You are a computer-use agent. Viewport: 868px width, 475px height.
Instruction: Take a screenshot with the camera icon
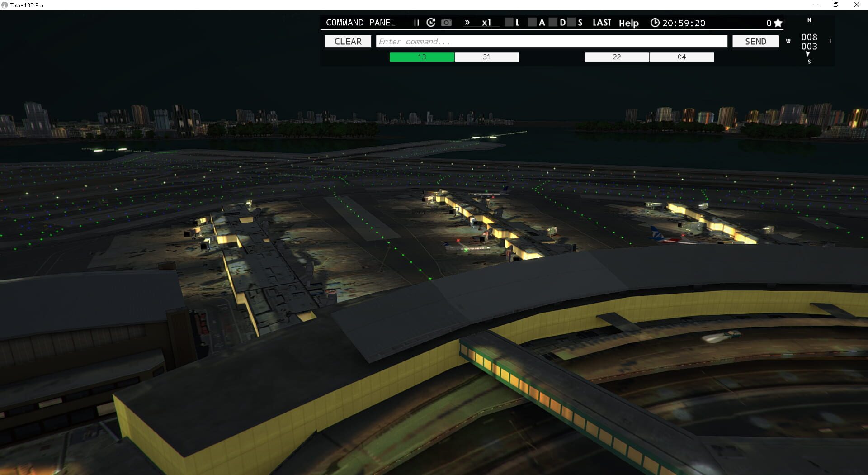pos(446,22)
